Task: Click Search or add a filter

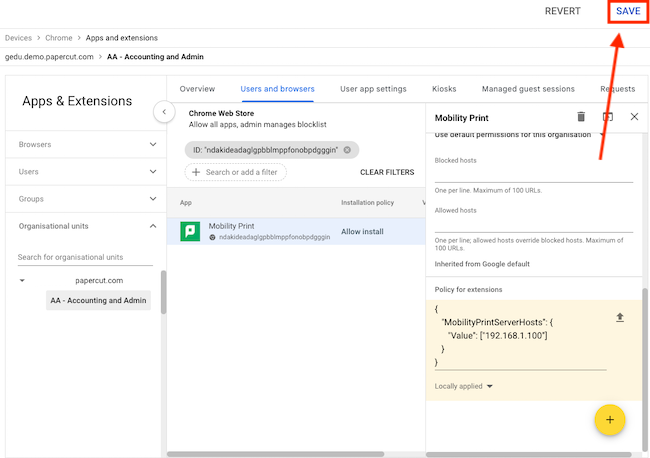Action: click(235, 172)
